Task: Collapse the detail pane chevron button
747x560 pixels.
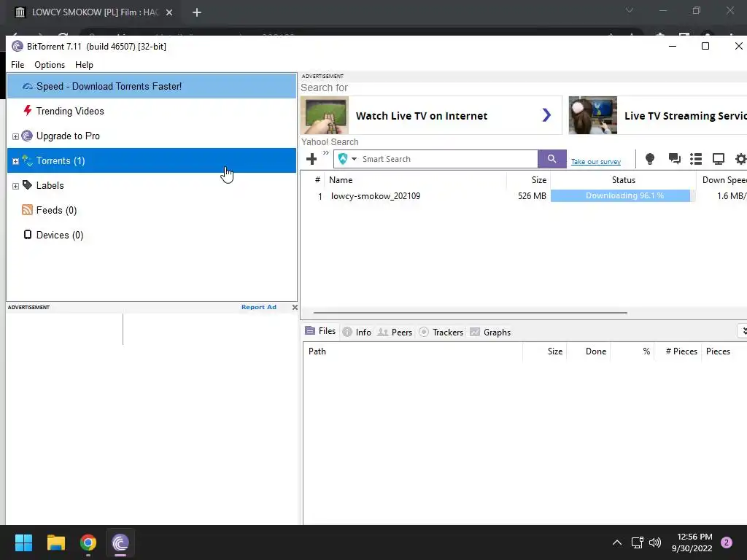Action: point(743,331)
